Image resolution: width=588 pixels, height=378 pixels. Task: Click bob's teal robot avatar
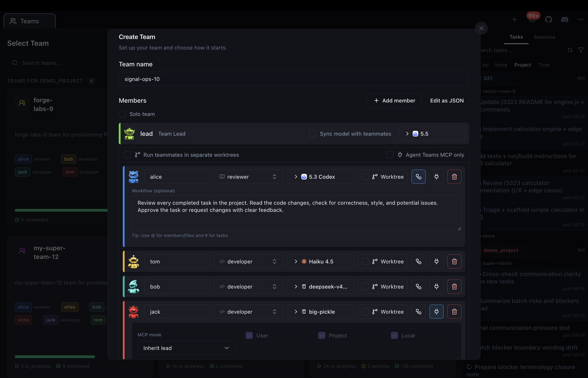click(134, 287)
